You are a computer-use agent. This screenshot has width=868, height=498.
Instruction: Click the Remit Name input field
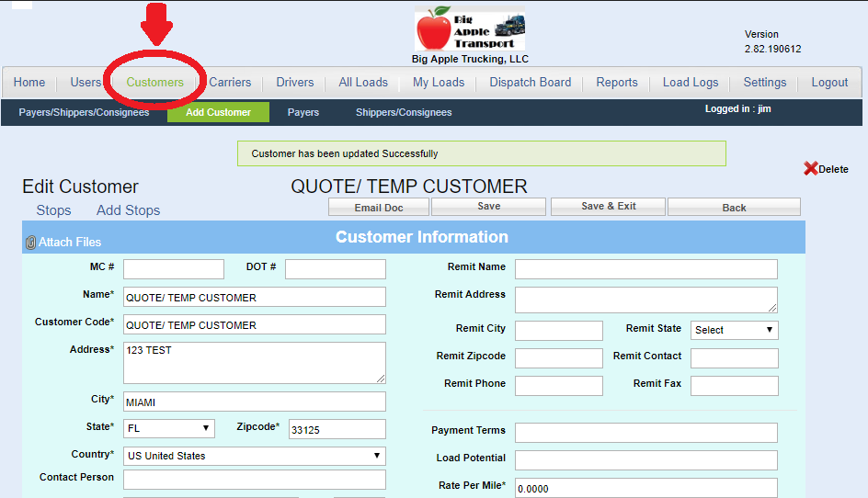pos(646,269)
